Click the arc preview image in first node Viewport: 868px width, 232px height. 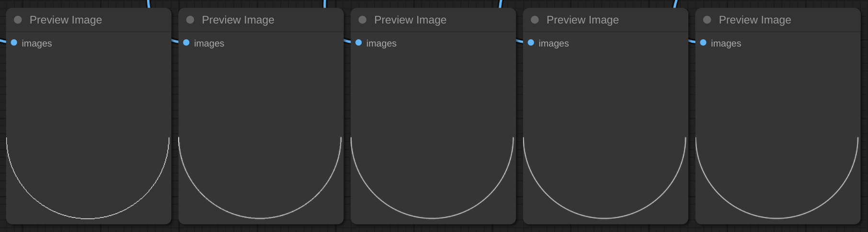[x=88, y=178]
